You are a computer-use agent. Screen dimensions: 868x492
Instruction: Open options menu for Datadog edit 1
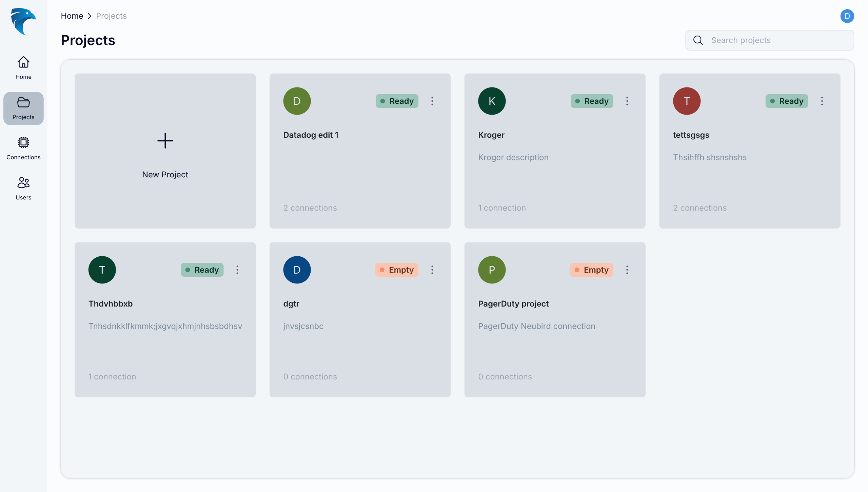coord(432,101)
